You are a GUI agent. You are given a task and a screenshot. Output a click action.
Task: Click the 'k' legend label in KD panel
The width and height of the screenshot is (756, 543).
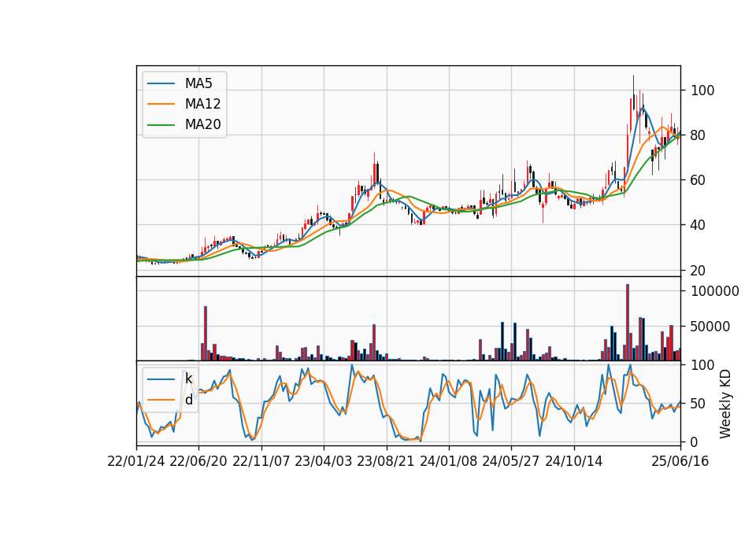(188, 379)
